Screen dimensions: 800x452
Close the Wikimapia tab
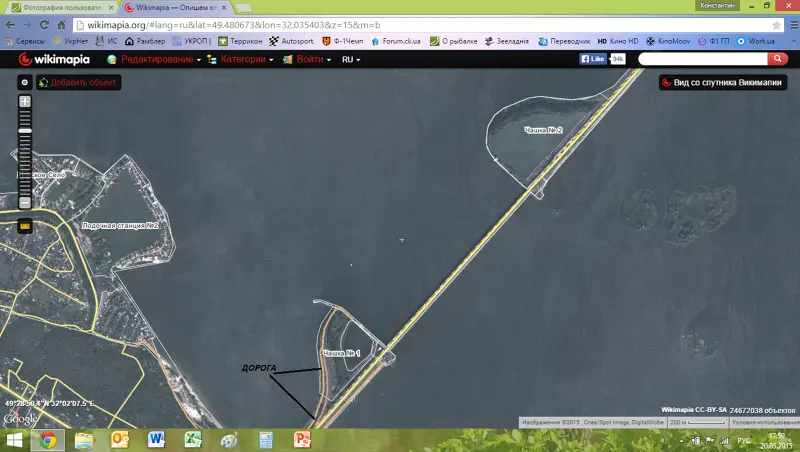(224, 8)
